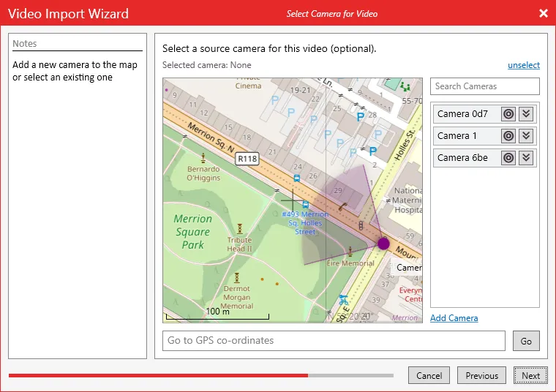Click the bus stop icon near number 24
This screenshot has height=392, width=556.
coord(297,178)
